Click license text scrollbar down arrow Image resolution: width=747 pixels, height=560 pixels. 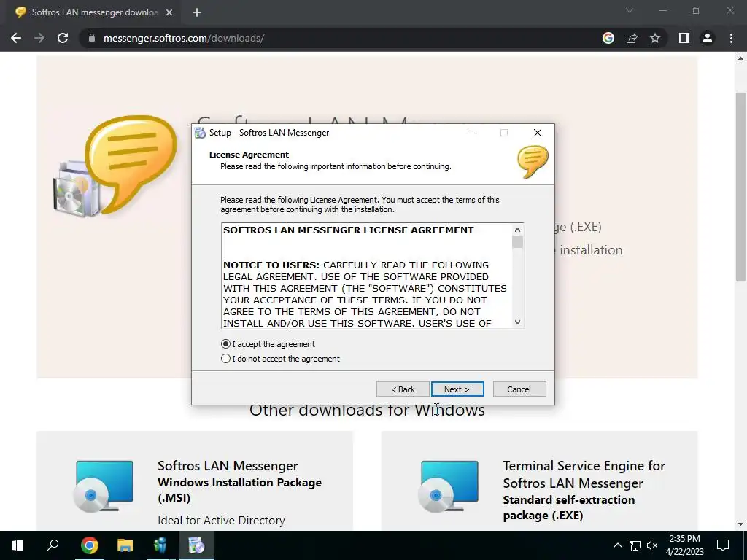click(x=517, y=322)
